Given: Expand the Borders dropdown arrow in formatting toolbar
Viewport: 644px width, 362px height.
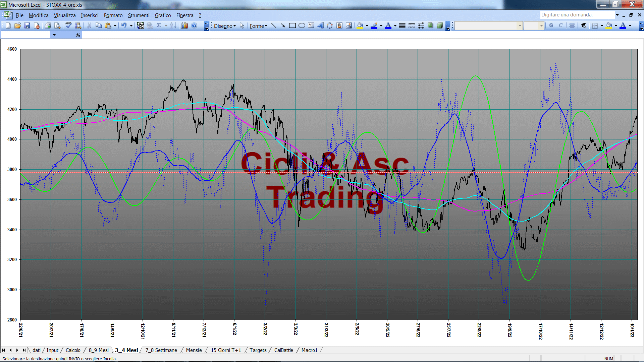Looking at the screenshot, I should (602, 25).
